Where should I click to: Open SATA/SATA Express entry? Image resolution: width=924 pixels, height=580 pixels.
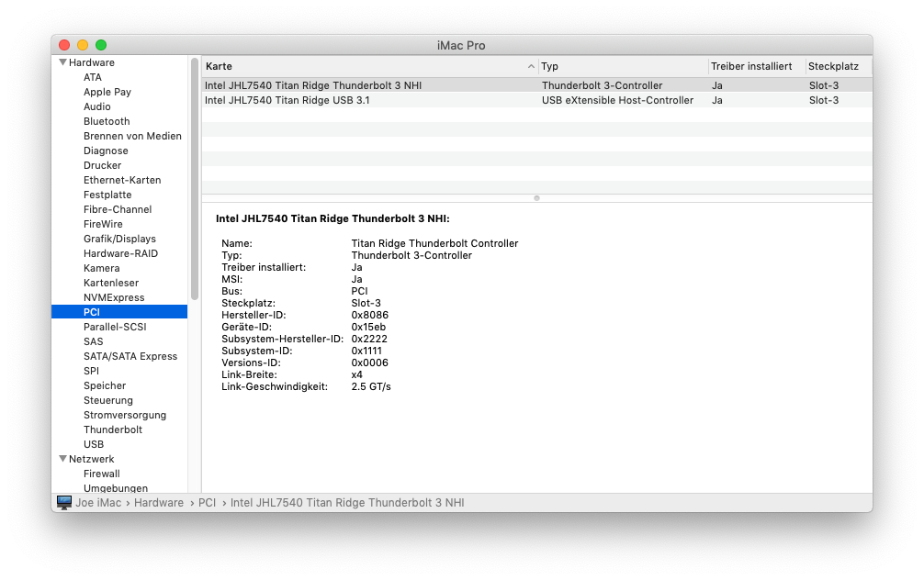(x=130, y=356)
